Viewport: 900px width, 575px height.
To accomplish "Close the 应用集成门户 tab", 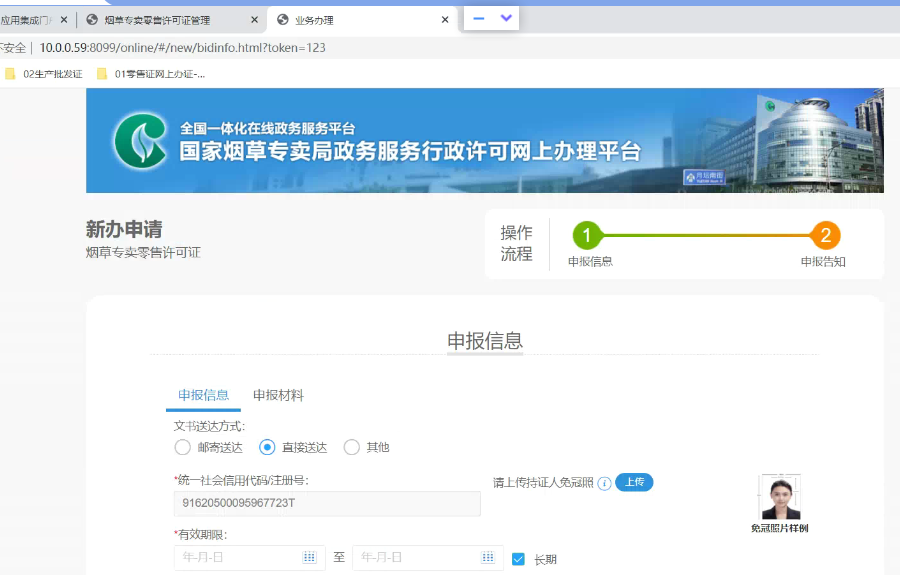I will pos(64,20).
